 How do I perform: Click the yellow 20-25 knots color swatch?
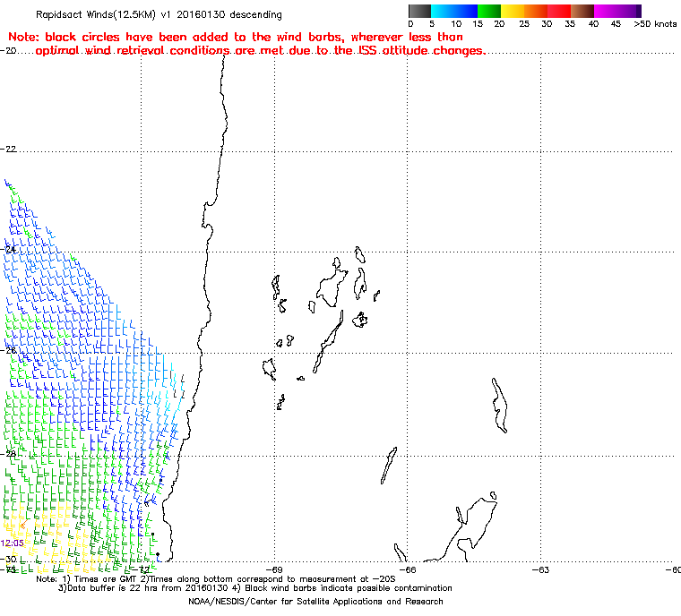pos(513,12)
